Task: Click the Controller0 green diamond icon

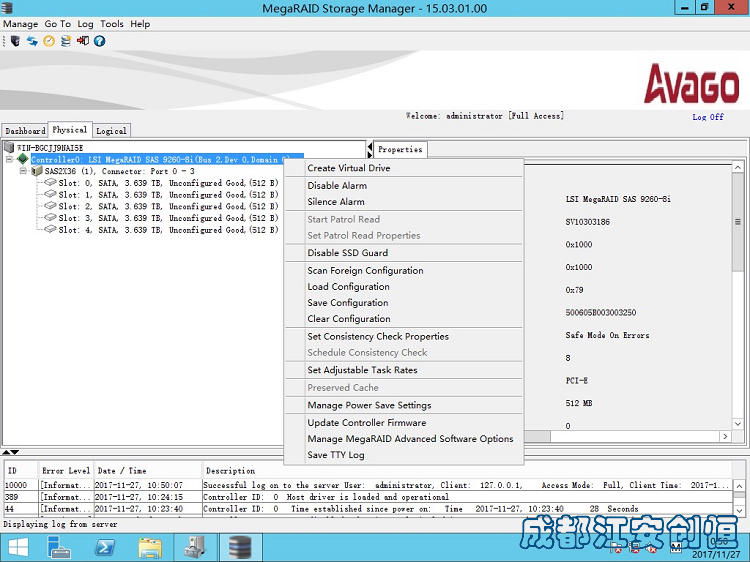Action: pos(22,159)
